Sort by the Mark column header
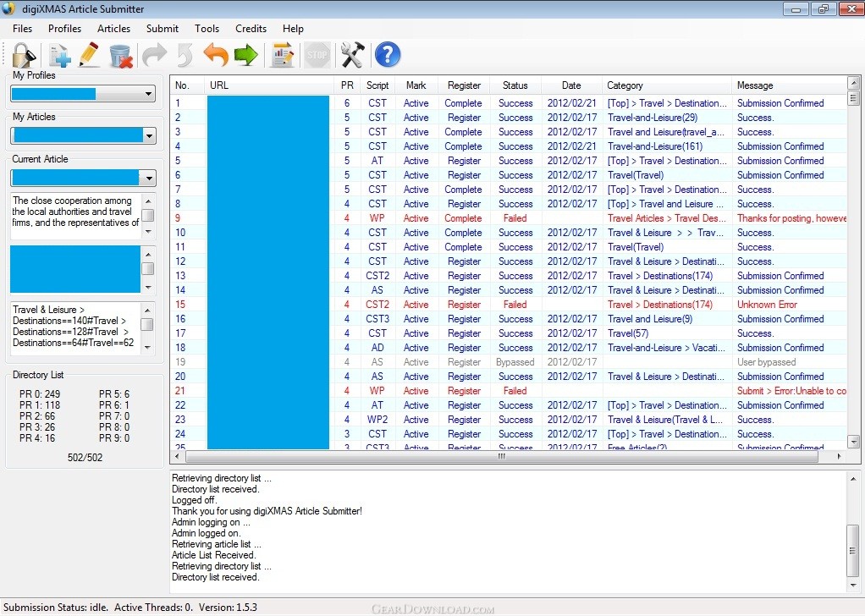 click(416, 85)
